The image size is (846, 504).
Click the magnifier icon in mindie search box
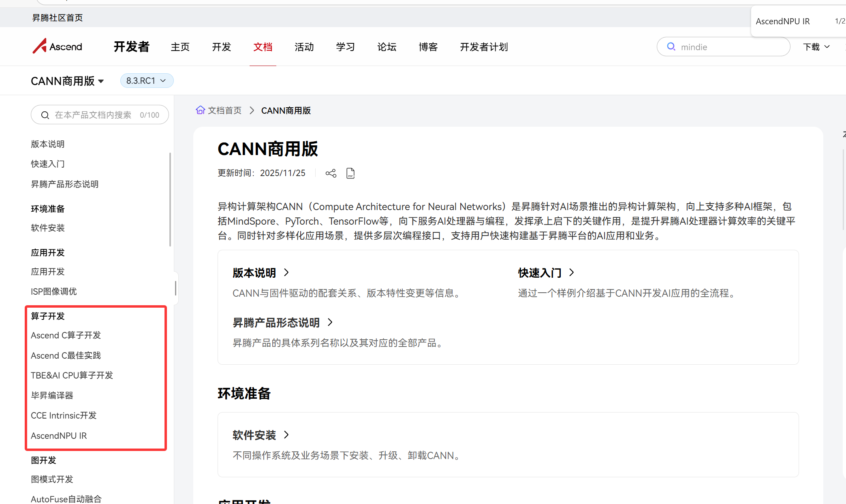(671, 47)
